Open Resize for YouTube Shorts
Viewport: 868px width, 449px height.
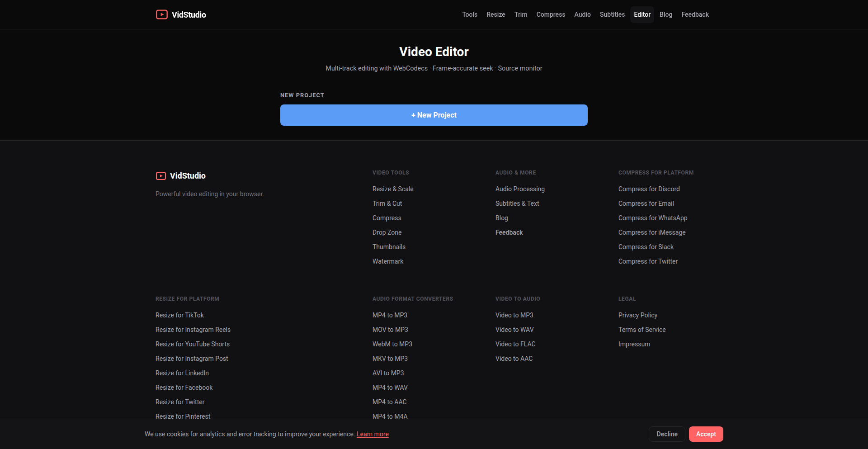pos(193,344)
